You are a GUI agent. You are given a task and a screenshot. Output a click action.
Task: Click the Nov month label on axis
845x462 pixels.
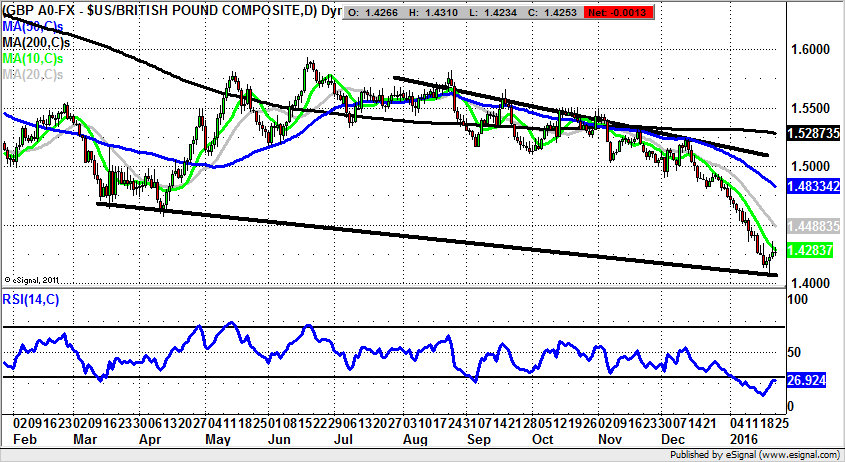tap(610, 439)
